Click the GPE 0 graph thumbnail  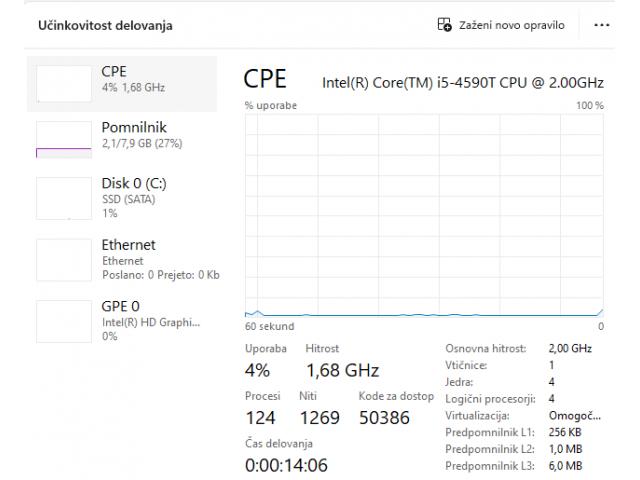pos(63,321)
